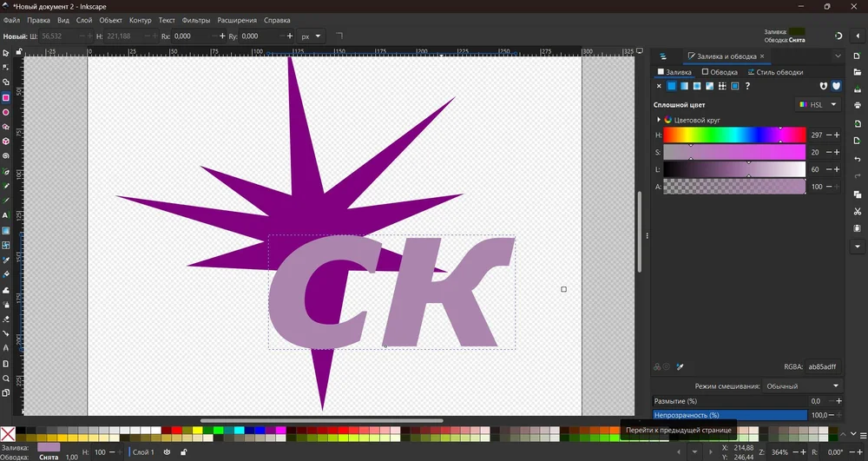Select the Rectangle tool in the toolbox
Viewport: 868px width, 461px height.
coord(6,98)
